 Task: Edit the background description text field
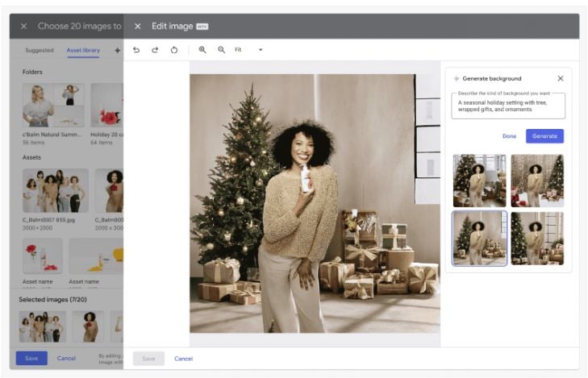pos(508,106)
